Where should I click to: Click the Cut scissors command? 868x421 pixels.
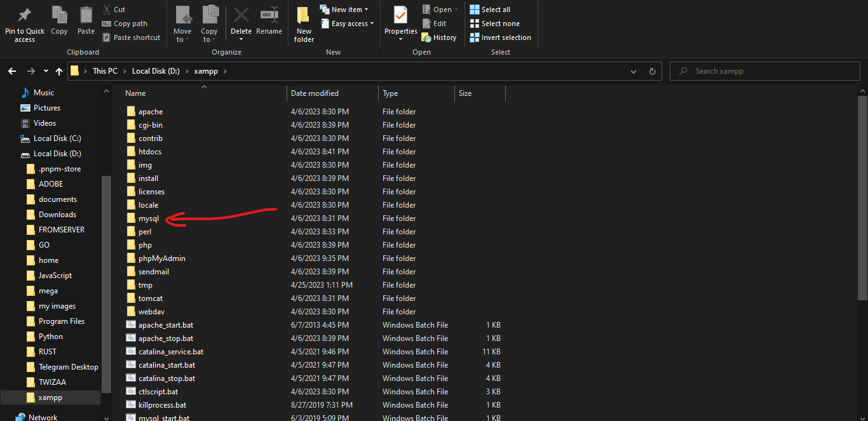tap(114, 10)
